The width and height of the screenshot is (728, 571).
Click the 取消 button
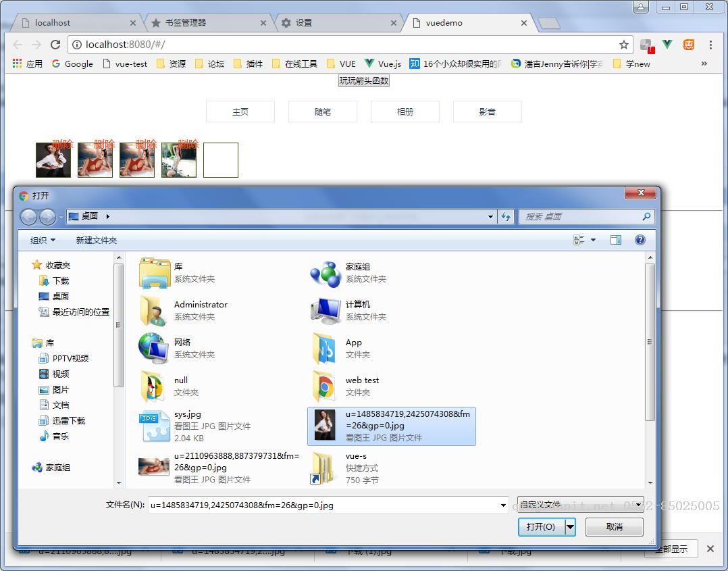click(614, 526)
